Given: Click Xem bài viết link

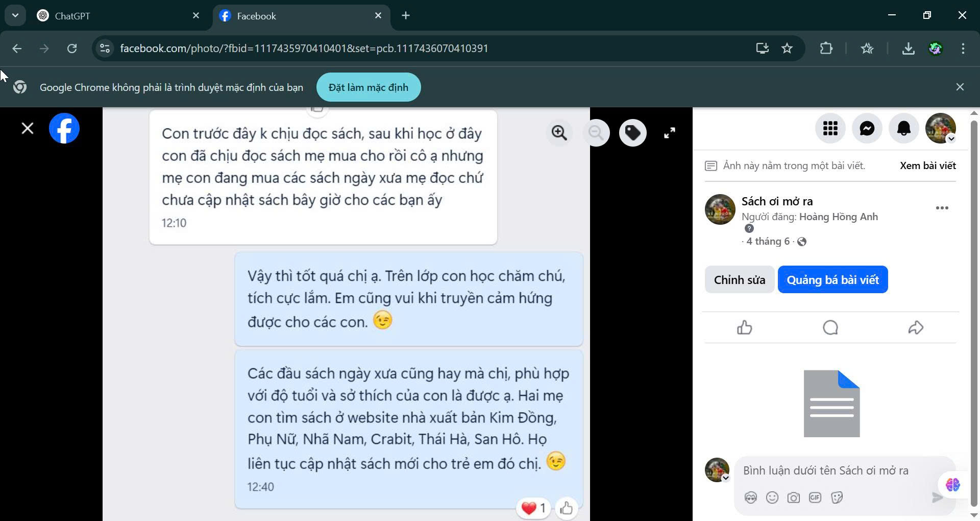Looking at the screenshot, I should coord(928,165).
